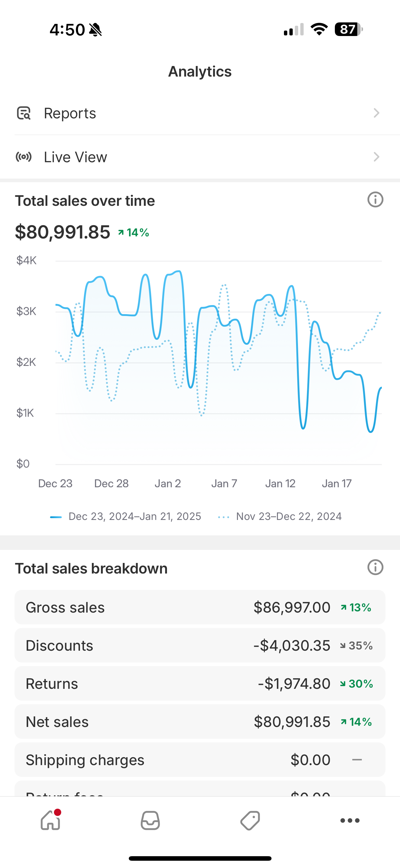Tap the Discounts row
The width and height of the screenshot is (400, 868).
[x=200, y=645]
